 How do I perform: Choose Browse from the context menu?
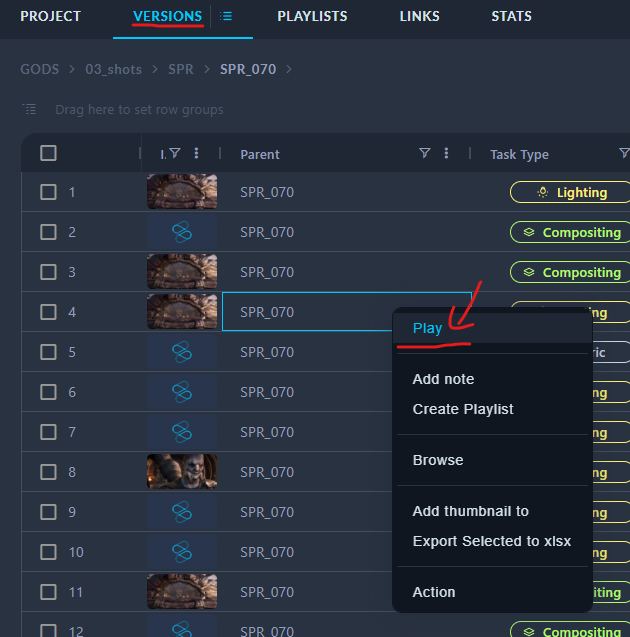click(492, 460)
